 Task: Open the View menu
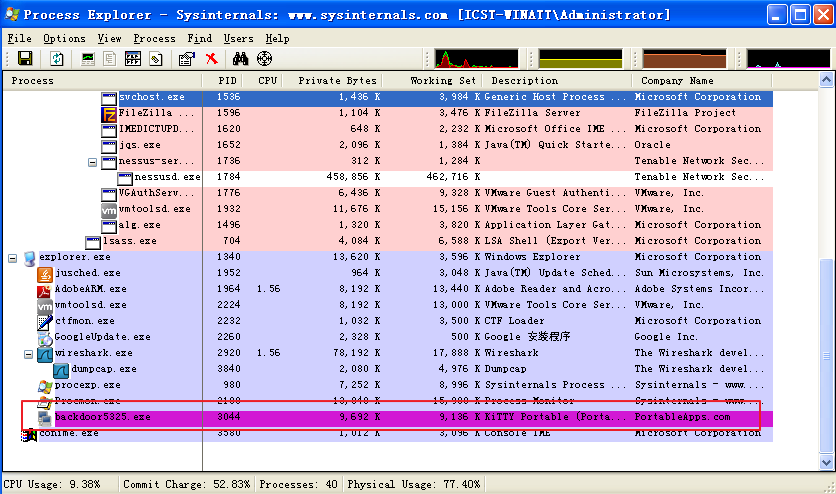pyautogui.click(x=109, y=38)
